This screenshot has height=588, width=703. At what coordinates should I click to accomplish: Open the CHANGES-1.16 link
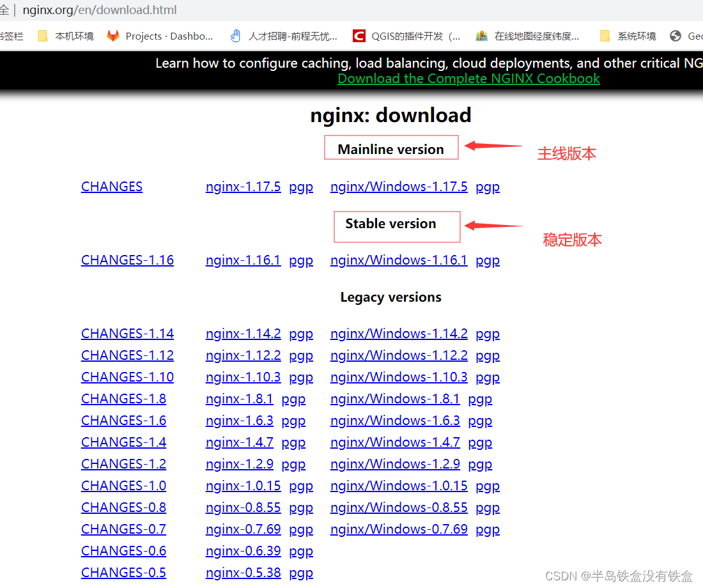tap(127, 260)
